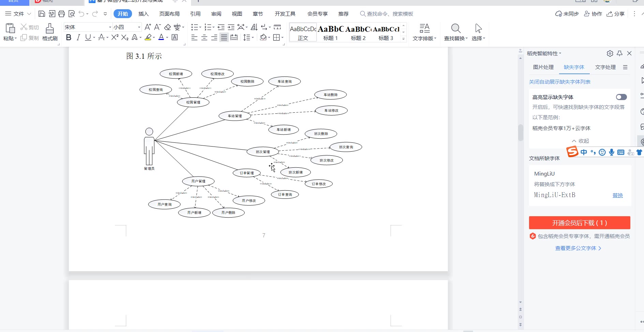Viewport: 644px width, 332px height.
Task: Switch to the 审阅 tab
Action: pyautogui.click(x=216, y=14)
